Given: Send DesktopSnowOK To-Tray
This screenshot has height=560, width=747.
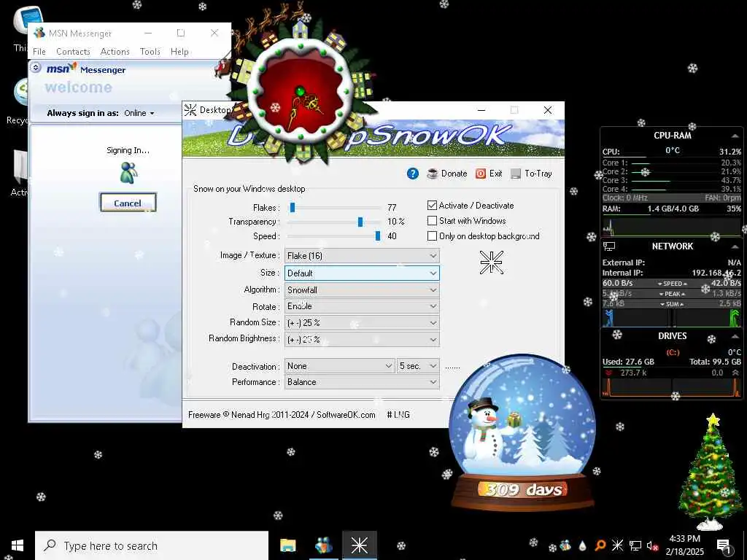Looking at the screenshot, I should coord(531,174).
